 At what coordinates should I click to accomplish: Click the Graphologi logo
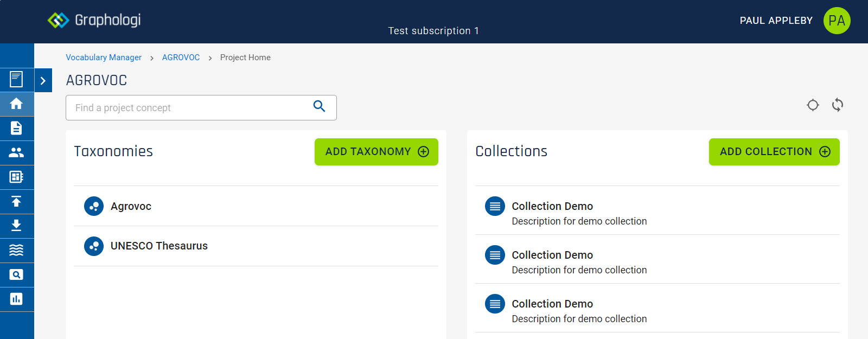94,20
